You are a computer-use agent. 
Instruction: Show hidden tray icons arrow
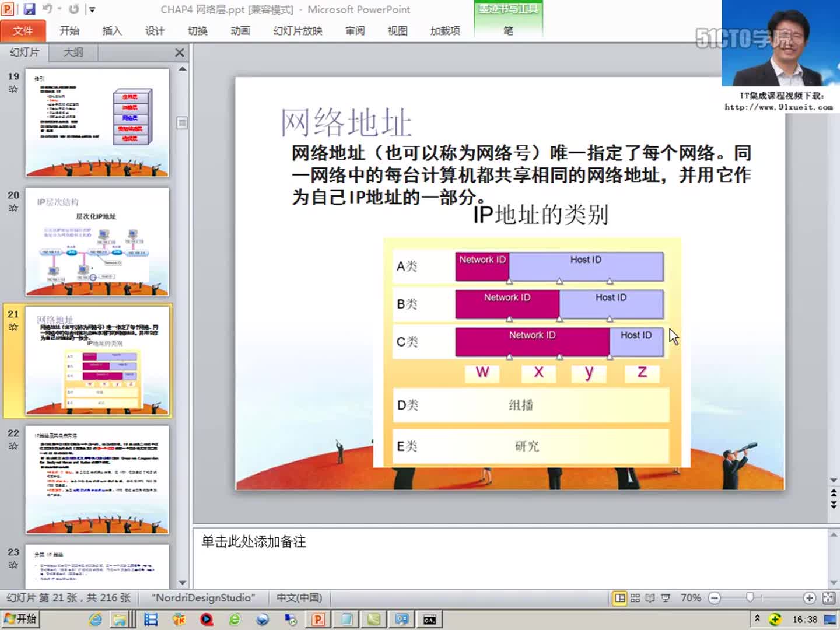click(x=757, y=618)
